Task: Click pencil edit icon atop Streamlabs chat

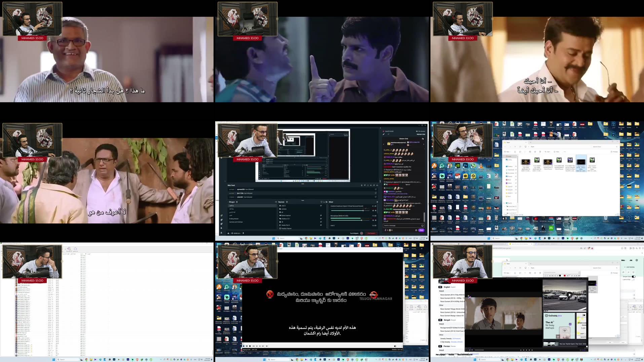Action: (x=384, y=134)
